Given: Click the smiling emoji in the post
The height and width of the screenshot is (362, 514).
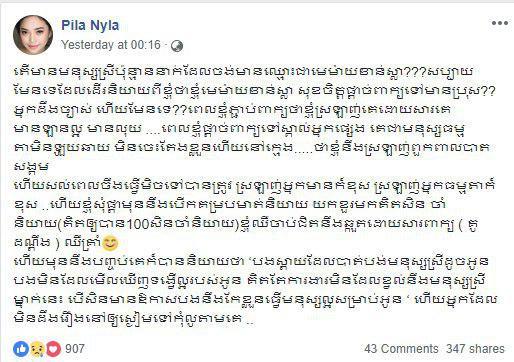Looking at the screenshot, I should pyautogui.click(x=109, y=242).
